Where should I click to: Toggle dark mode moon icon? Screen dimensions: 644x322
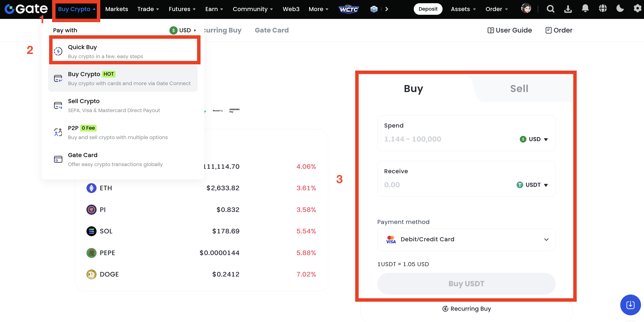point(620,9)
